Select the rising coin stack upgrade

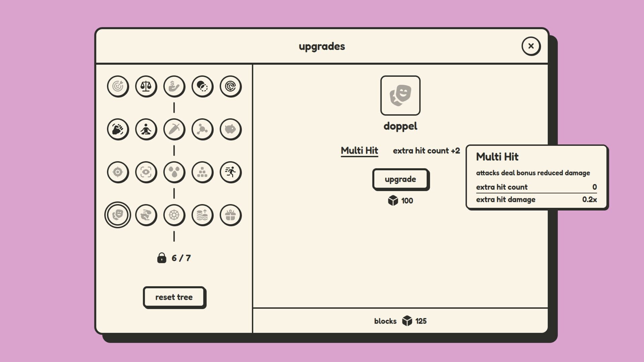point(202,216)
